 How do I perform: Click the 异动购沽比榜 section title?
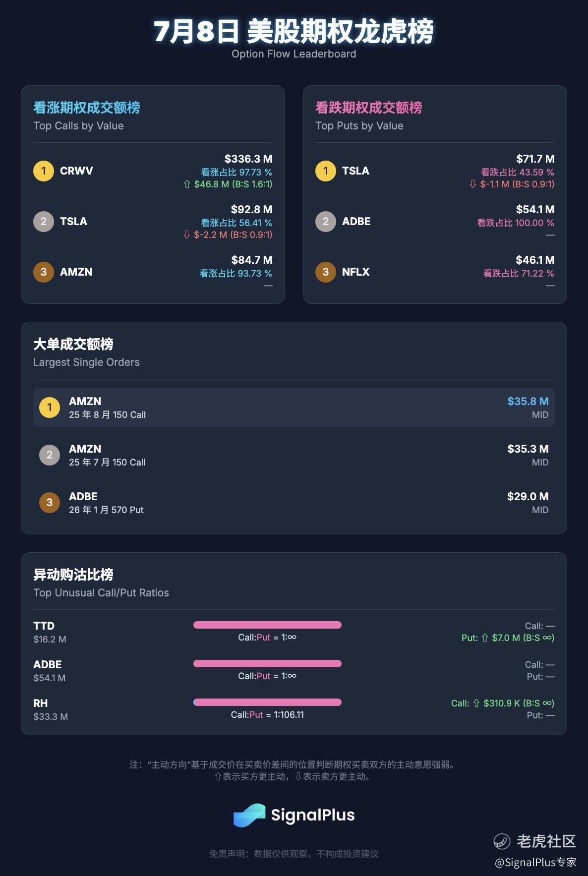coord(73,575)
